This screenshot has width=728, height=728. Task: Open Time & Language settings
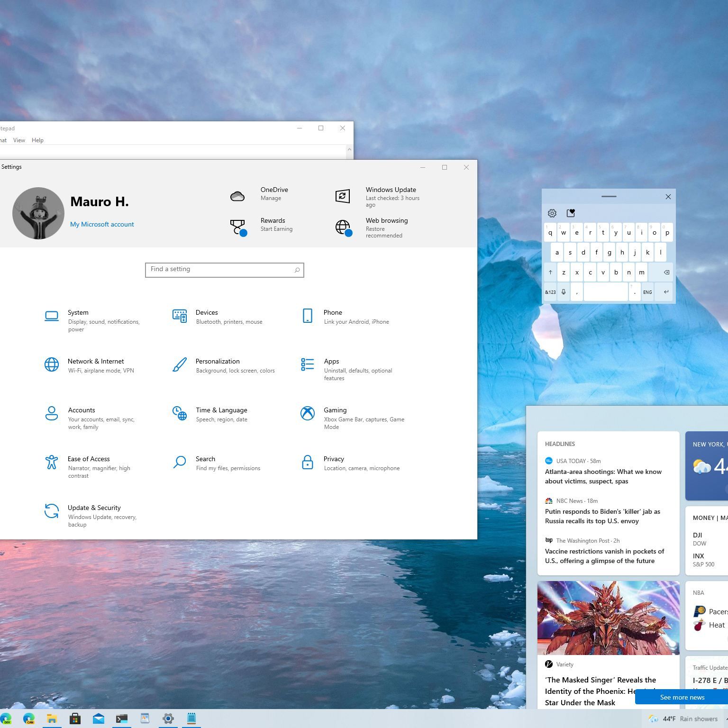[210, 414]
